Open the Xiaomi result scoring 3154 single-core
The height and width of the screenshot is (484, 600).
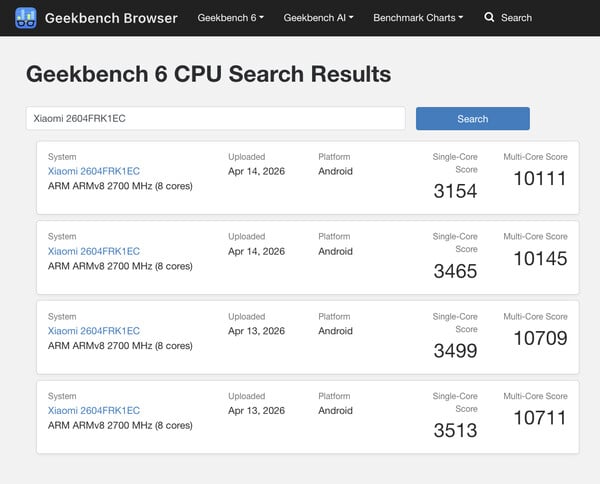(x=94, y=171)
